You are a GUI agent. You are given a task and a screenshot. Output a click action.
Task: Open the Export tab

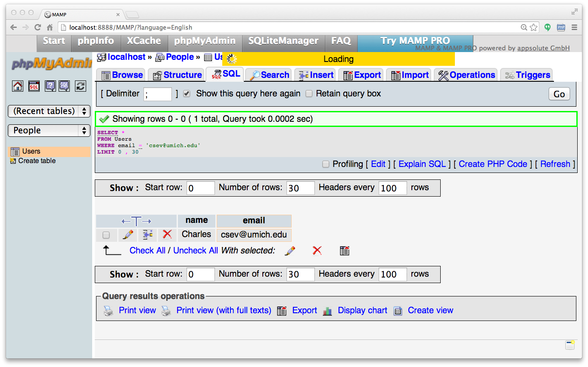click(362, 75)
